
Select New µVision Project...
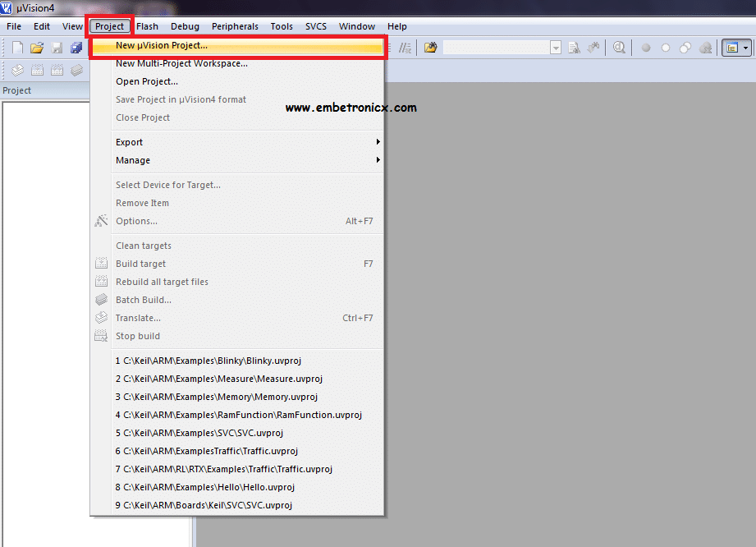(x=238, y=45)
